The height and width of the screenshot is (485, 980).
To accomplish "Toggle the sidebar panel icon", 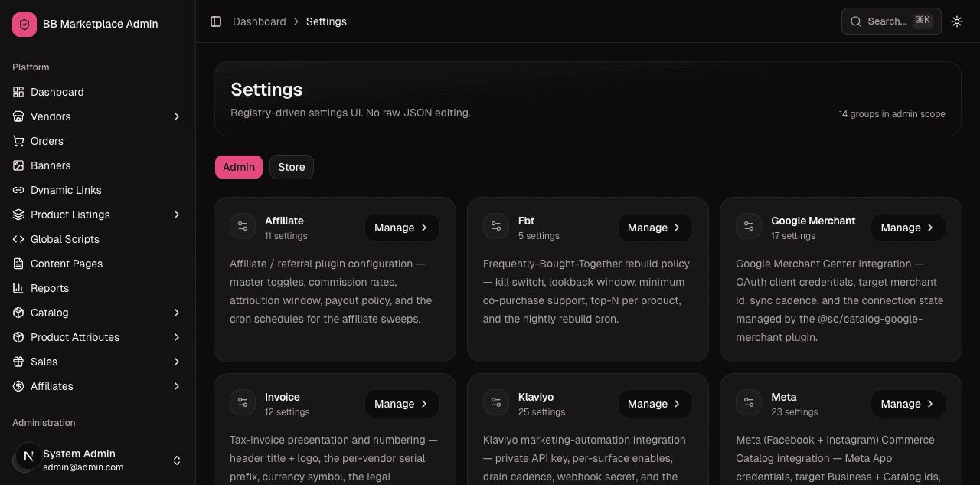I will pyautogui.click(x=216, y=21).
